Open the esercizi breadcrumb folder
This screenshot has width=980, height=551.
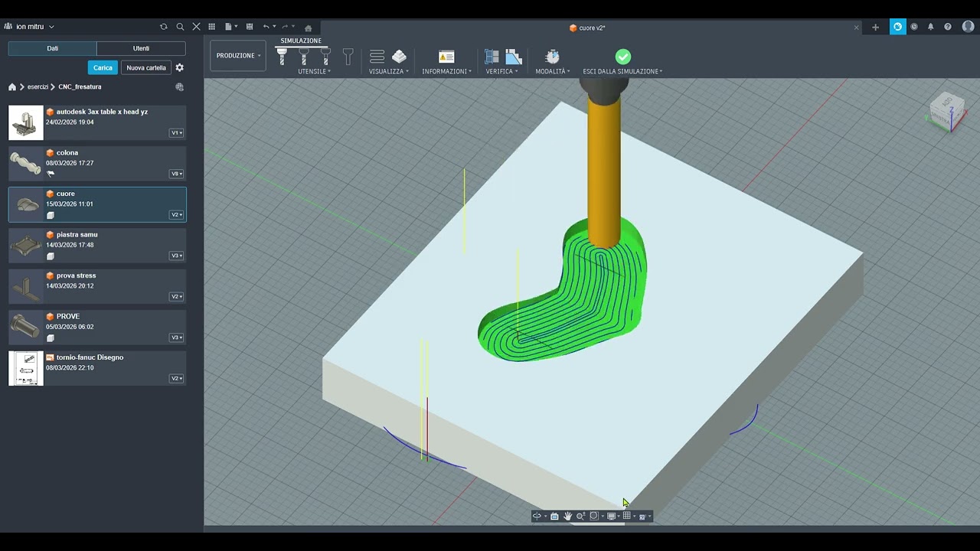coord(38,87)
